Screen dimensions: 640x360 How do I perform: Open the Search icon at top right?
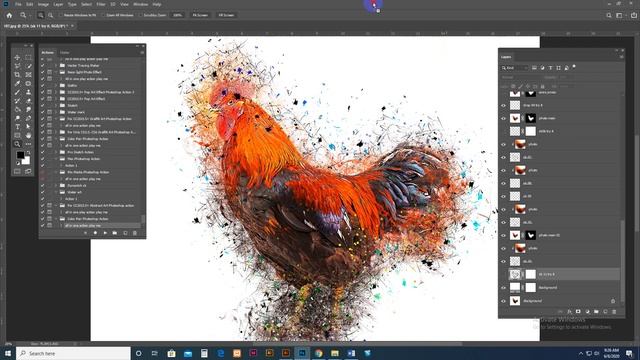click(609, 15)
